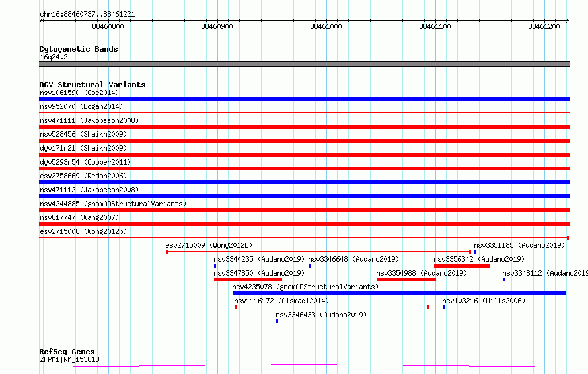Viewport: 588px width, 374px height.
Task: Click the nsv817747 red variant bar
Action: click(x=304, y=224)
